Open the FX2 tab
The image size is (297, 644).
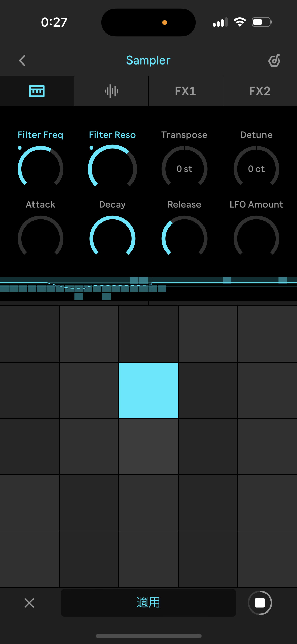tap(260, 91)
